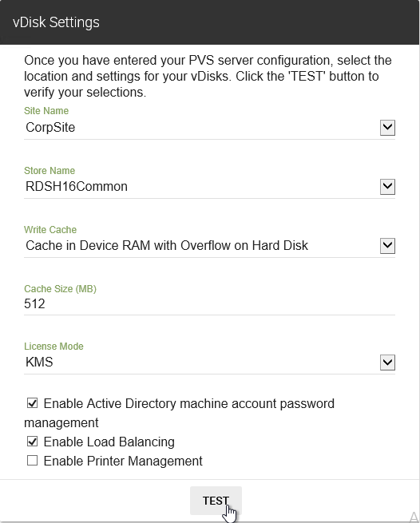Viewport: 420px width, 523px height.
Task: Click the PVS server configuration instruction text
Action: (208, 77)
